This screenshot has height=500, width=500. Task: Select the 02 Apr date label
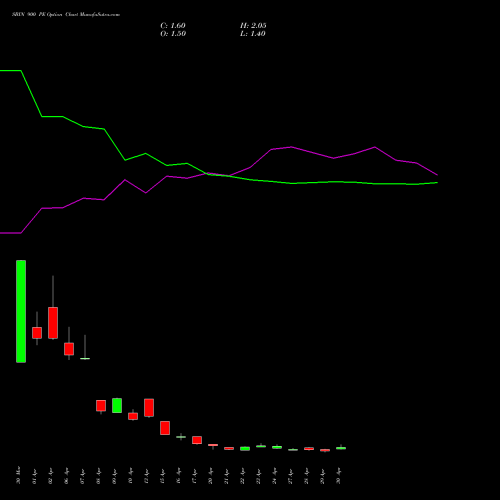pyautogui.click(x=50, y=476)
